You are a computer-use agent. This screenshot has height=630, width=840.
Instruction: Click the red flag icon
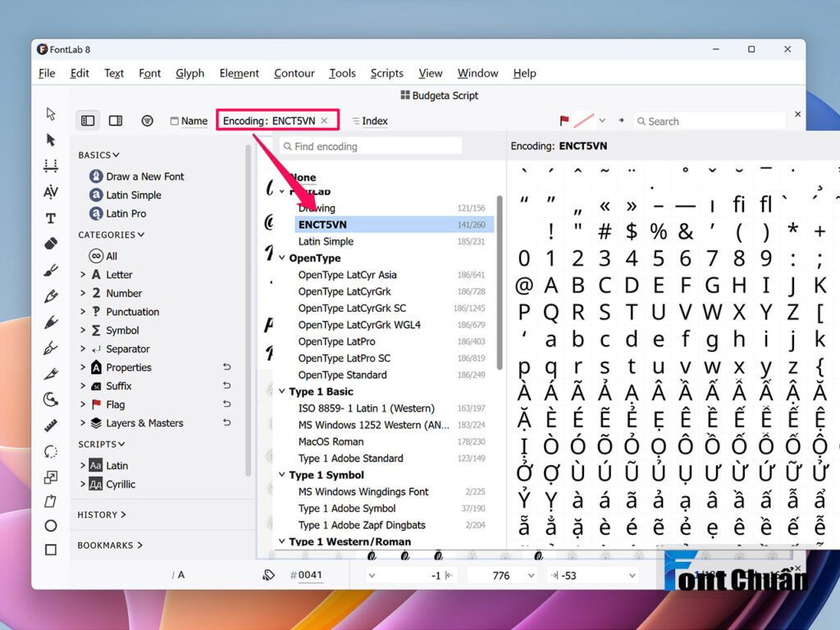564,121
